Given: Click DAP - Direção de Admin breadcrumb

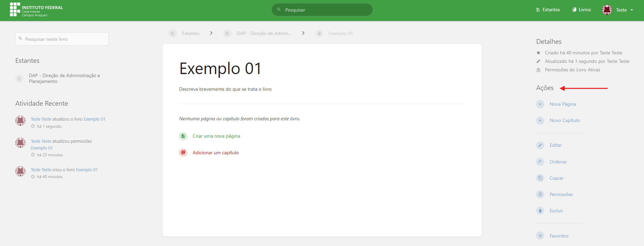Looking at the screenshot, I should click(263, 33).
